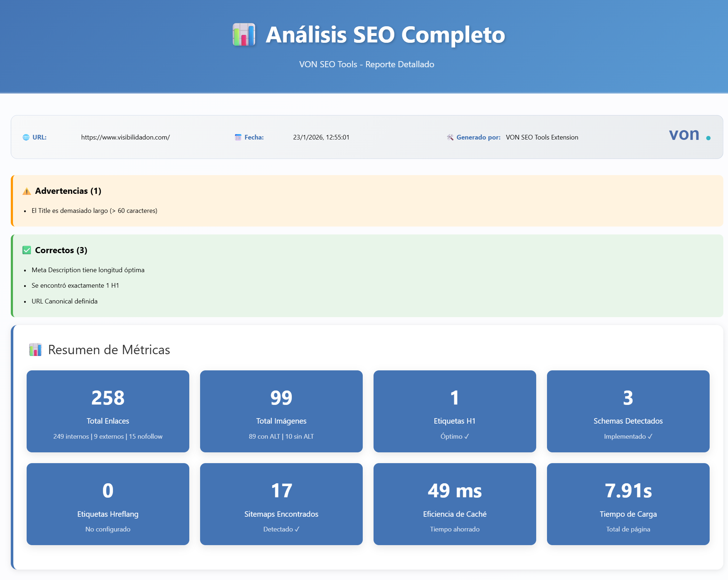Screen dimensions: 728x580
Task: Click the Advertencias (1) heading
Action: (68, 191)
